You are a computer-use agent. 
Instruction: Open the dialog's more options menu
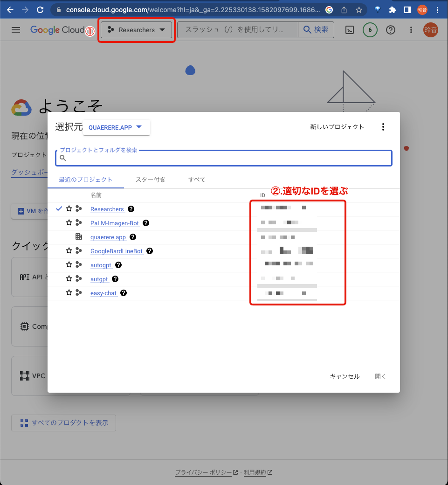tap(383, 127)
